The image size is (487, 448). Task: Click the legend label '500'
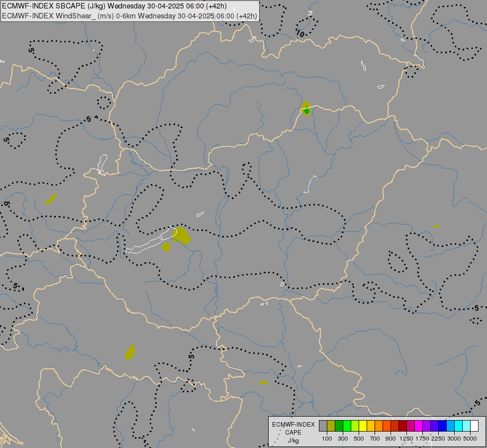[x=359, y=439]
